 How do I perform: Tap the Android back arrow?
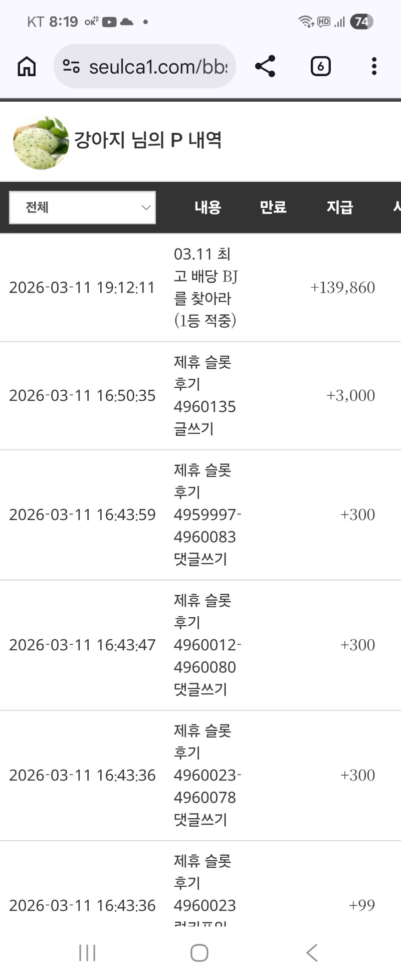[x=312, y=952]
